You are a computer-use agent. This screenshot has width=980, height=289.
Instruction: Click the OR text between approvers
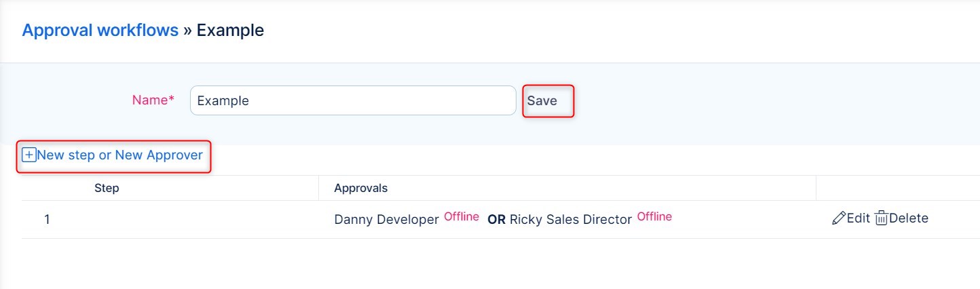coord(496,220)
